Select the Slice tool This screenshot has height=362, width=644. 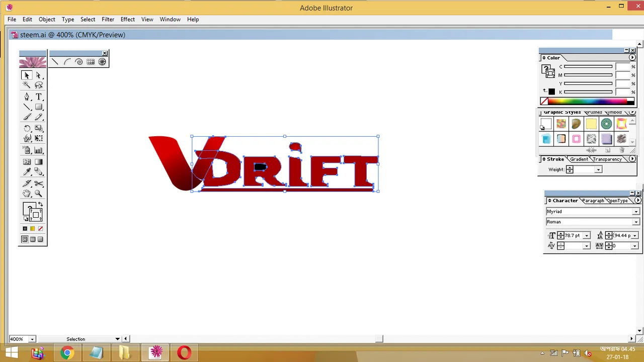tap(27, 184)
